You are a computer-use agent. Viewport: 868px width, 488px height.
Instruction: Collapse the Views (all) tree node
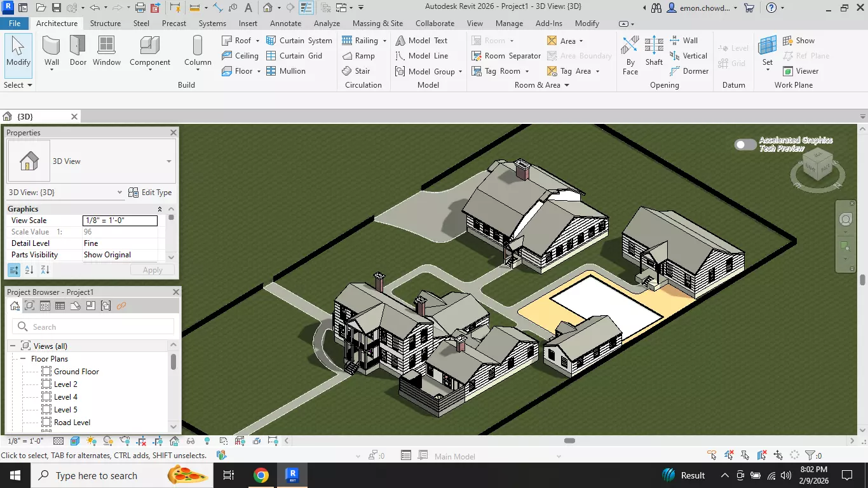pos(12,346)
